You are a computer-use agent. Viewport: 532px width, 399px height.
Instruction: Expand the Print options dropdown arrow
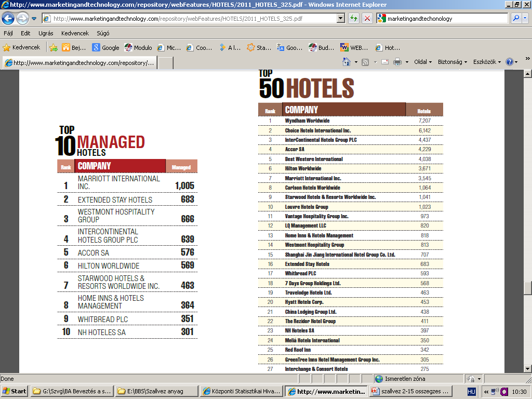click(407, 62)
